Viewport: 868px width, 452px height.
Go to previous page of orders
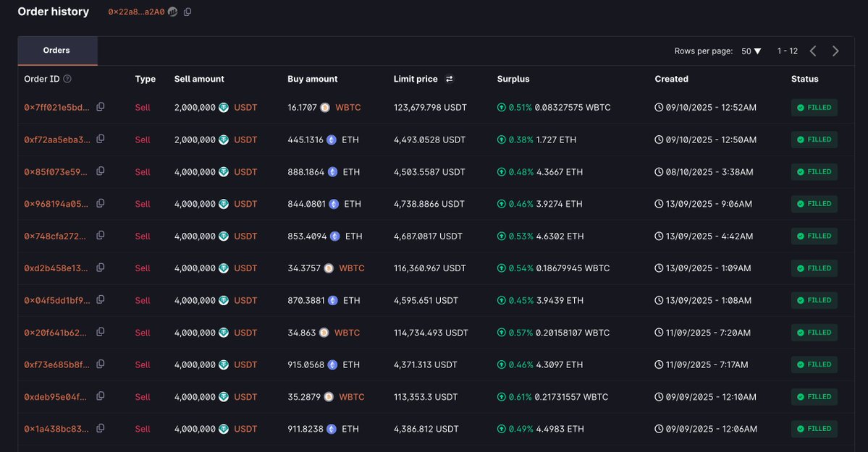click(813, 51)
